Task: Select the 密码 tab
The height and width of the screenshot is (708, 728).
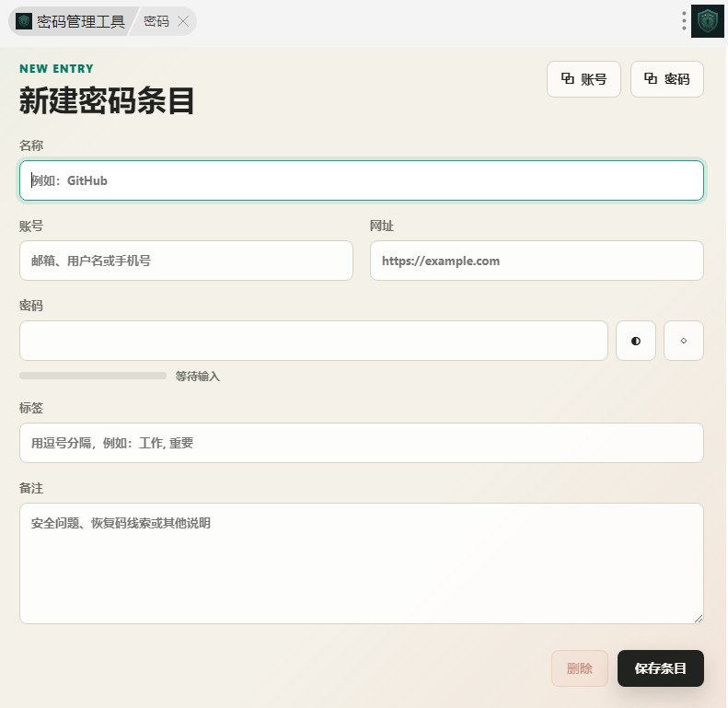Action: pos(156,21)
